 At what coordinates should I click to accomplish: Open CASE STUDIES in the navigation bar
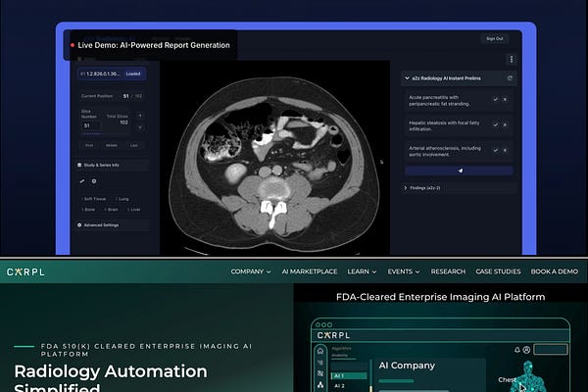point(498,271)
